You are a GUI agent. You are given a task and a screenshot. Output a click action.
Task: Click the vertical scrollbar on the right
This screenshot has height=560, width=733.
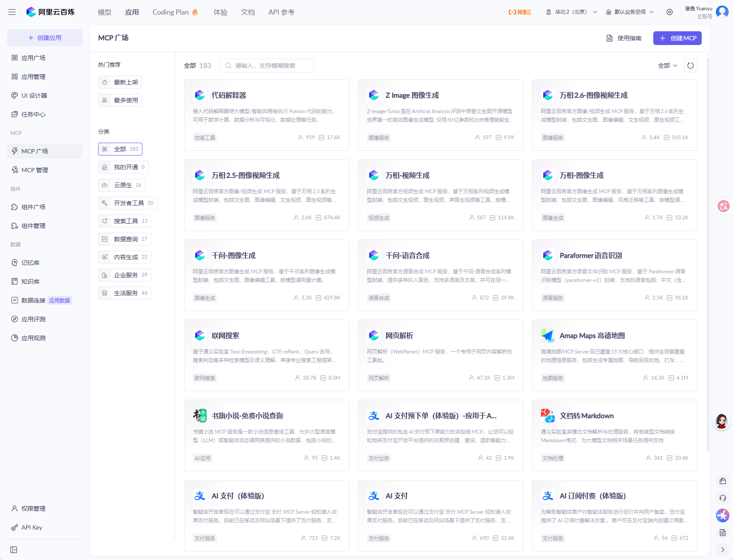pyautogui.click(x=708, y=257)
